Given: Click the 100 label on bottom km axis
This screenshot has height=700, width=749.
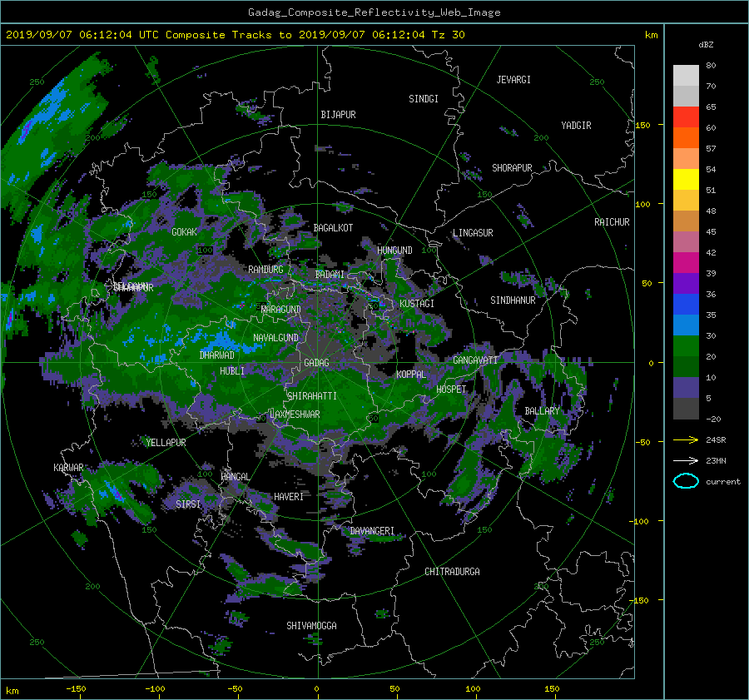Looking at the screenshot, I should click(x=473, y=689).
